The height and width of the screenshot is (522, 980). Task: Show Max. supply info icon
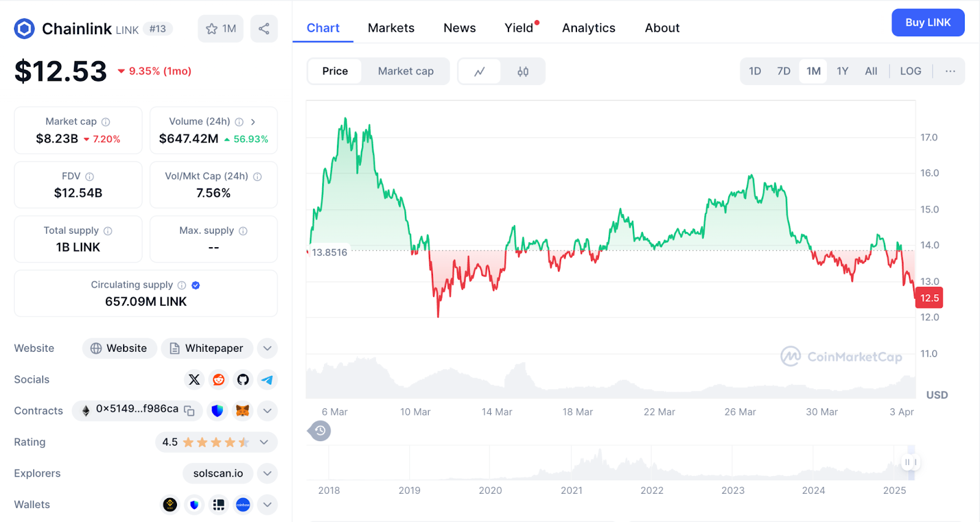click(243, 231)
